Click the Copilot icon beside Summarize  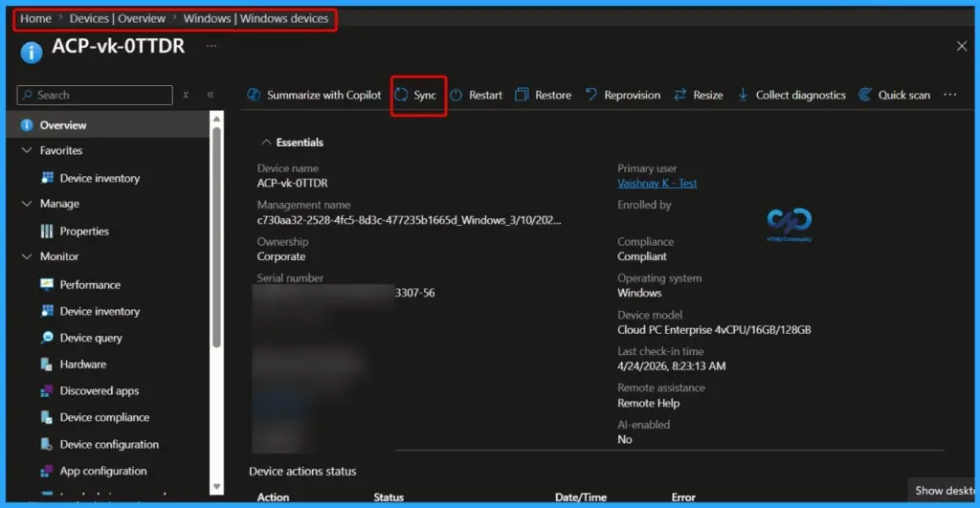point(254,95)
